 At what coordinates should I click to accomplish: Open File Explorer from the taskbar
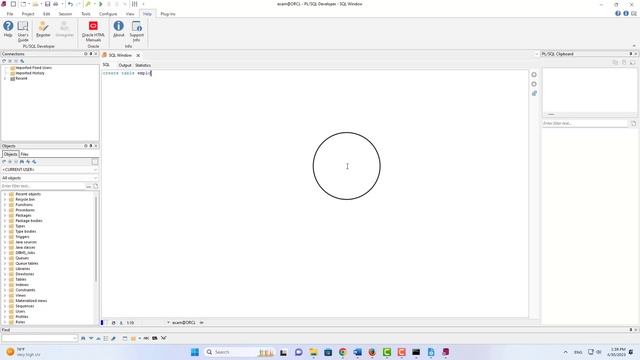pos(313,352)
